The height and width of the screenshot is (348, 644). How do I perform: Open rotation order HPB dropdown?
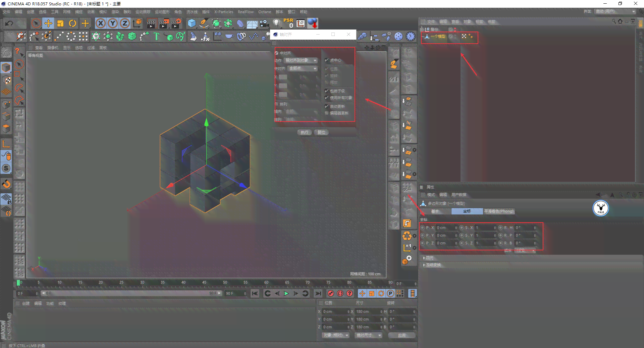click(x=525, y=250)
